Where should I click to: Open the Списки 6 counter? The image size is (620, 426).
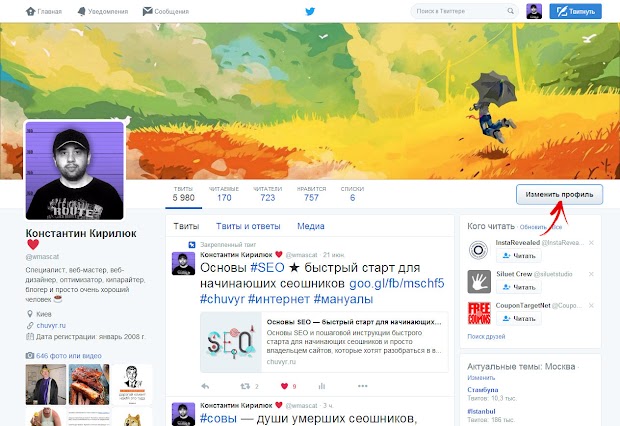tap(352, 194)
